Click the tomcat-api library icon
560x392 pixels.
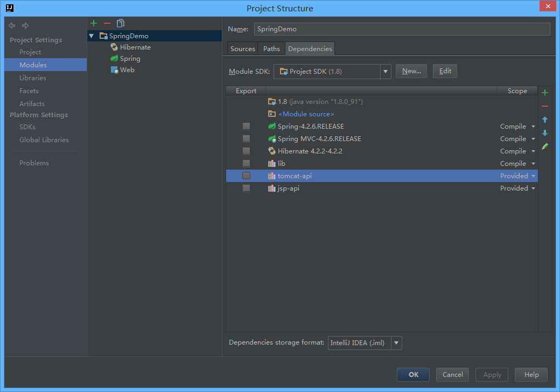[272, 176]
